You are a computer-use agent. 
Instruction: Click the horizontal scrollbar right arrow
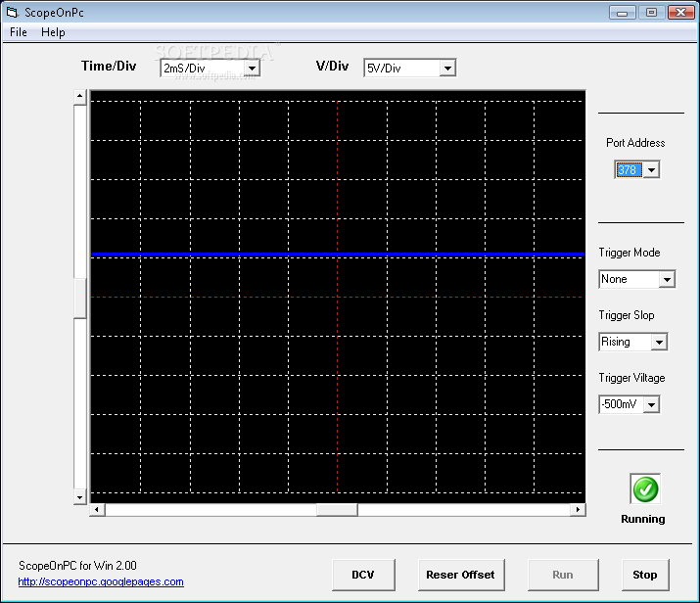pos(579,510)
